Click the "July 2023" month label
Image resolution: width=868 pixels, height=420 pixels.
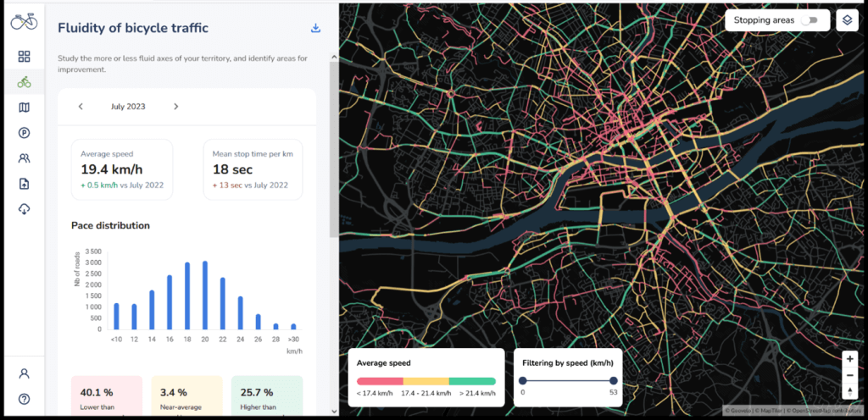129,107
